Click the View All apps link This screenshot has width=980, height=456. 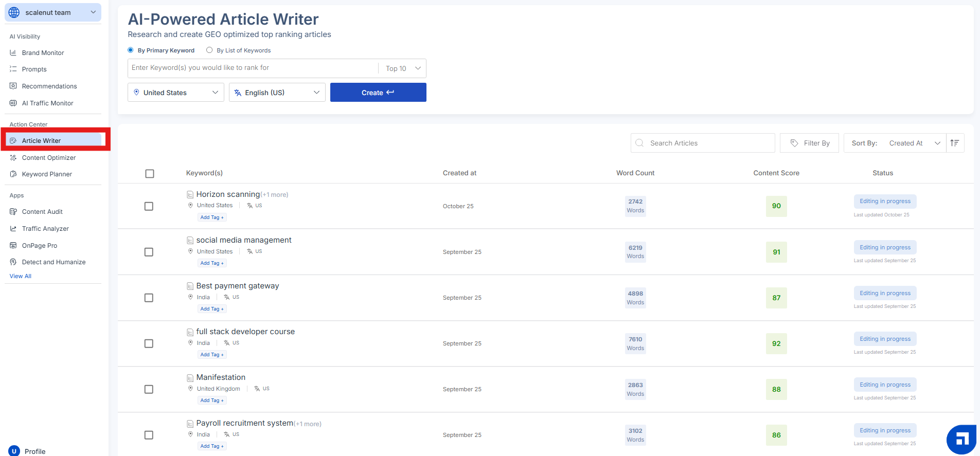tap(21, 276)
